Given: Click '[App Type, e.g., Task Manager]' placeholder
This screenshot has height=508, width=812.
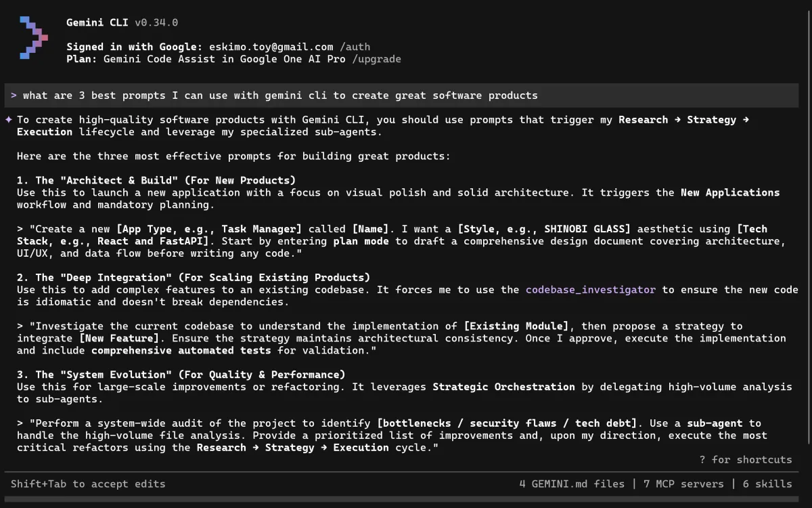Looking at the screenshot, I should 209,229.
